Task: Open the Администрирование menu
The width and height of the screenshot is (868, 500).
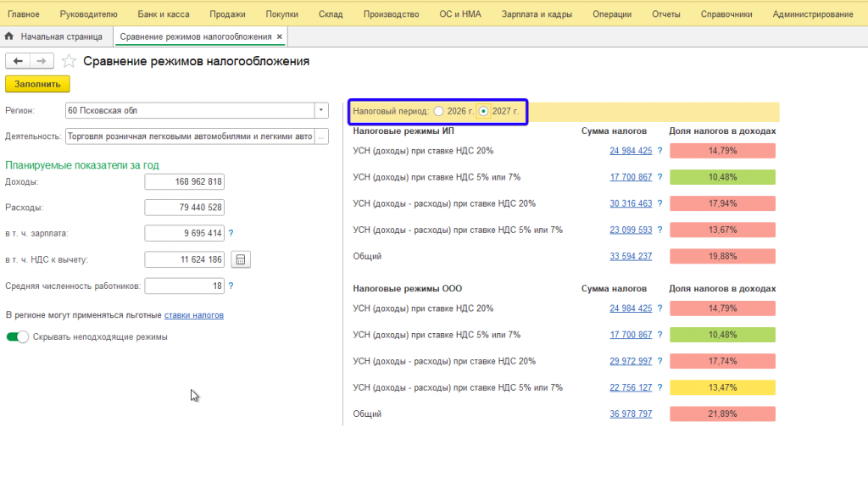Action: 813,14
